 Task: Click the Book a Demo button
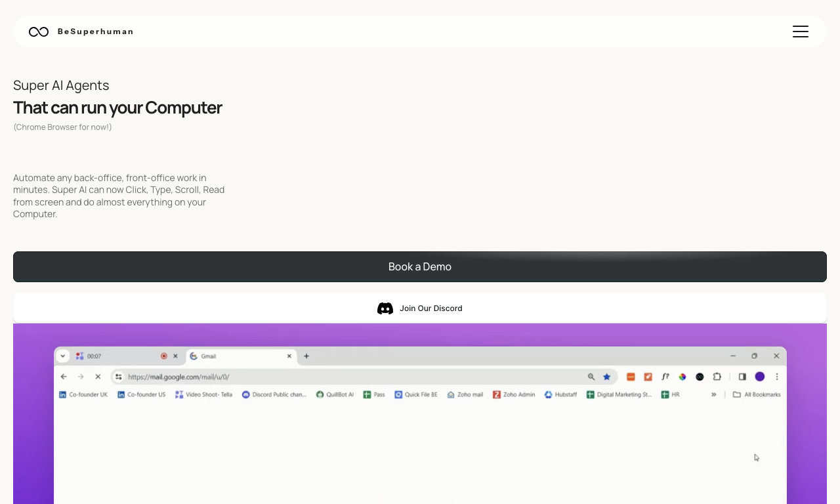point(420,266)
